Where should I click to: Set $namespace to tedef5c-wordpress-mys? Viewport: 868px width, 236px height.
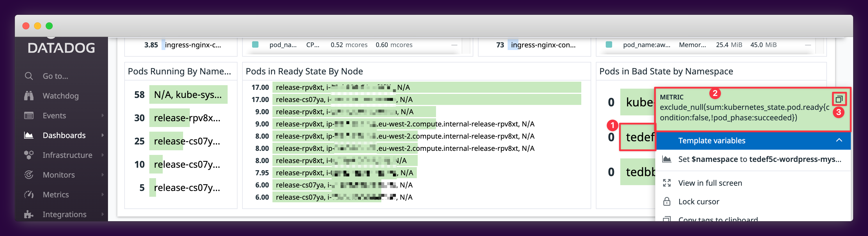[759, 159]
